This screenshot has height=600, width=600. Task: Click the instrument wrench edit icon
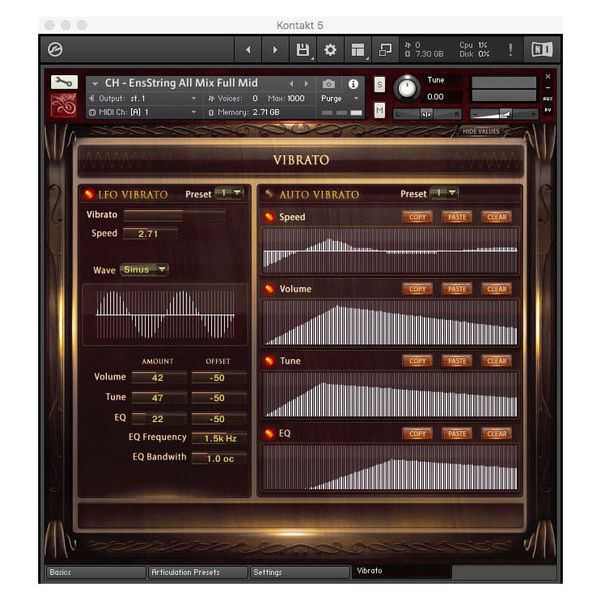(x=63, y=82)
